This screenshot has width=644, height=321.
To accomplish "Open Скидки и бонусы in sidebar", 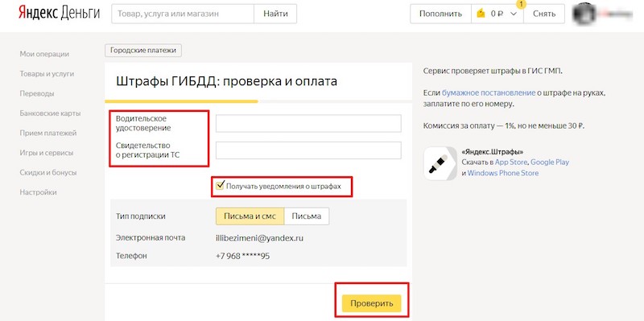I will [x=48, y=172].
